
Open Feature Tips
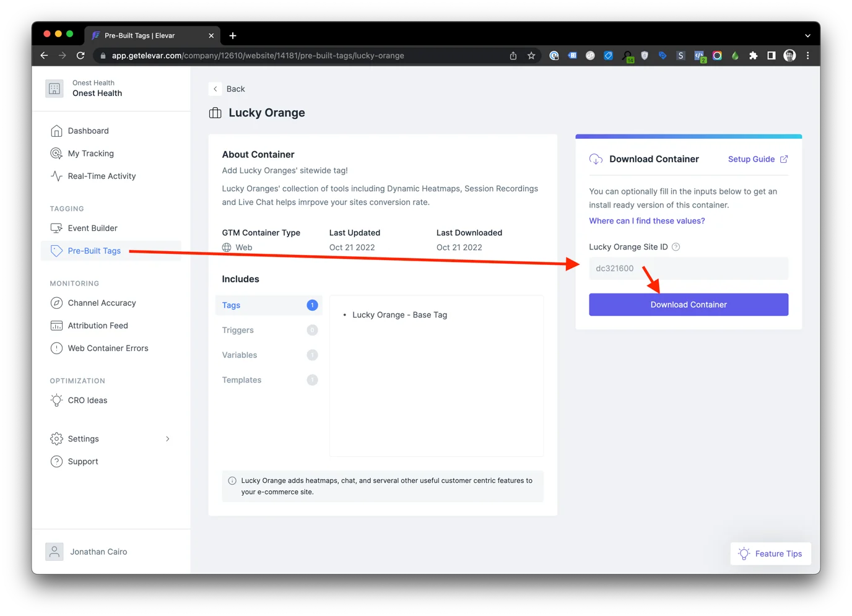[770, 554]
